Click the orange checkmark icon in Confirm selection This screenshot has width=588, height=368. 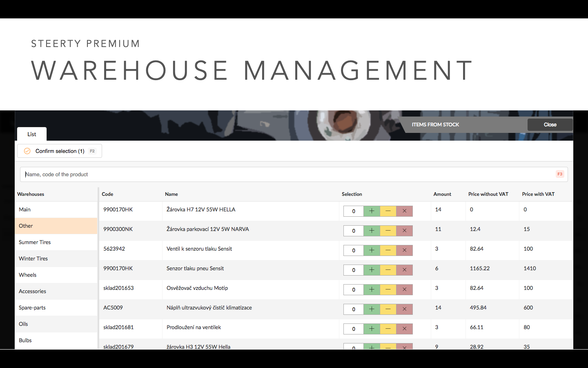pos(27,151)
